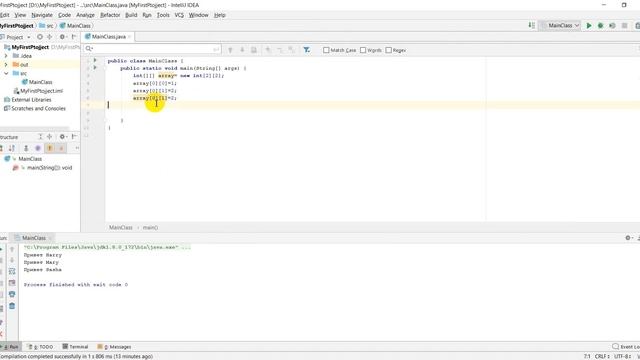
Task: Open Run panel settings gear
Action: (x=628, y=238)
